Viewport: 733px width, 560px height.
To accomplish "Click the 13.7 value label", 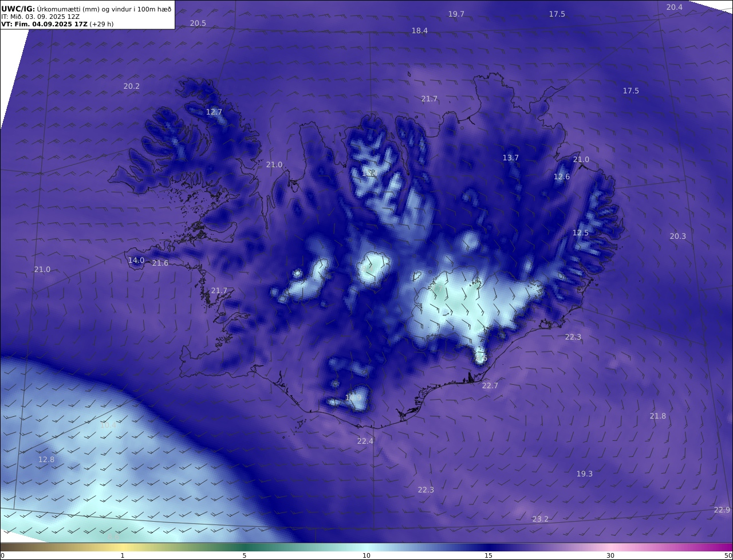I will click(510, 157).
